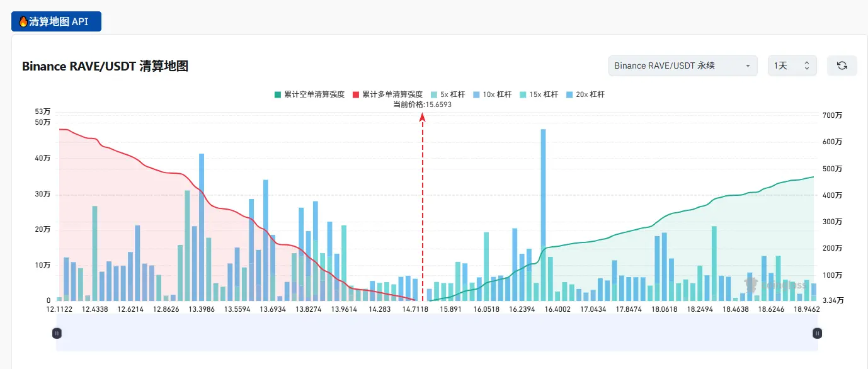Click the 当前价格:15.6593 label
The width and height of the screenshot is (868, 369).
pos(422,105)
